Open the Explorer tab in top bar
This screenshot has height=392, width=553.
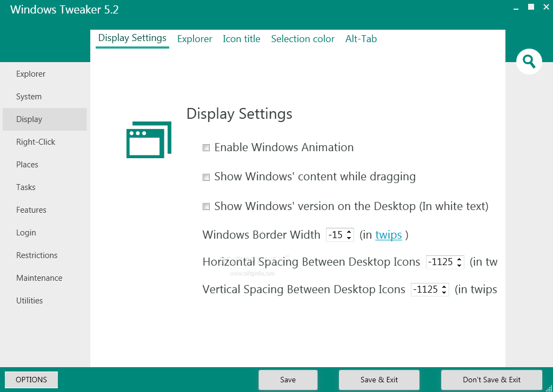(x=195, y=39)
